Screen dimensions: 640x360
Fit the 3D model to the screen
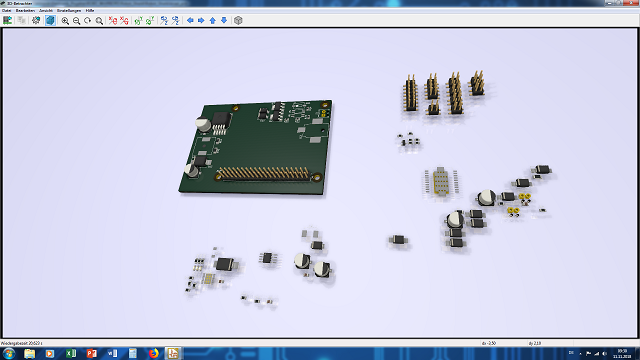tap(99, 20)
